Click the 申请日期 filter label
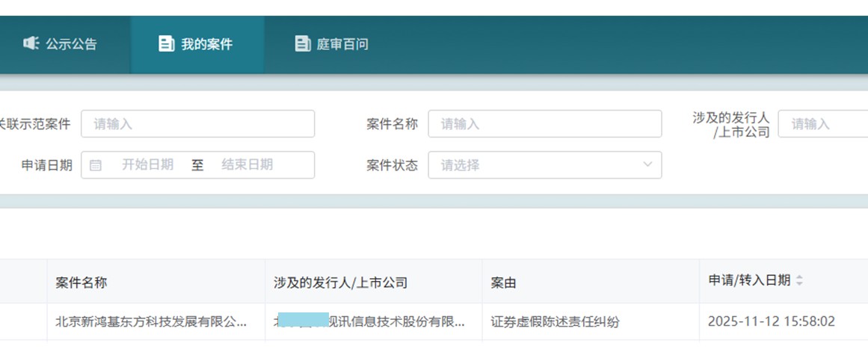868x355 pixels. pyautogui.click(x=47, y=165)
